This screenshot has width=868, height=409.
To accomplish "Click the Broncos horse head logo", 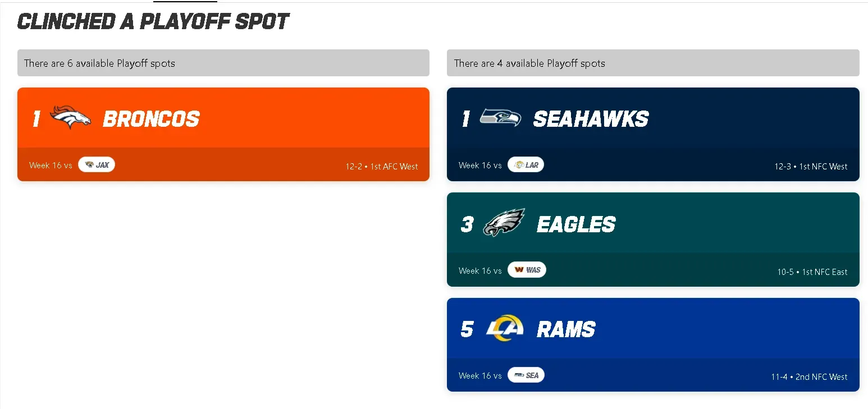I will 70,117.
